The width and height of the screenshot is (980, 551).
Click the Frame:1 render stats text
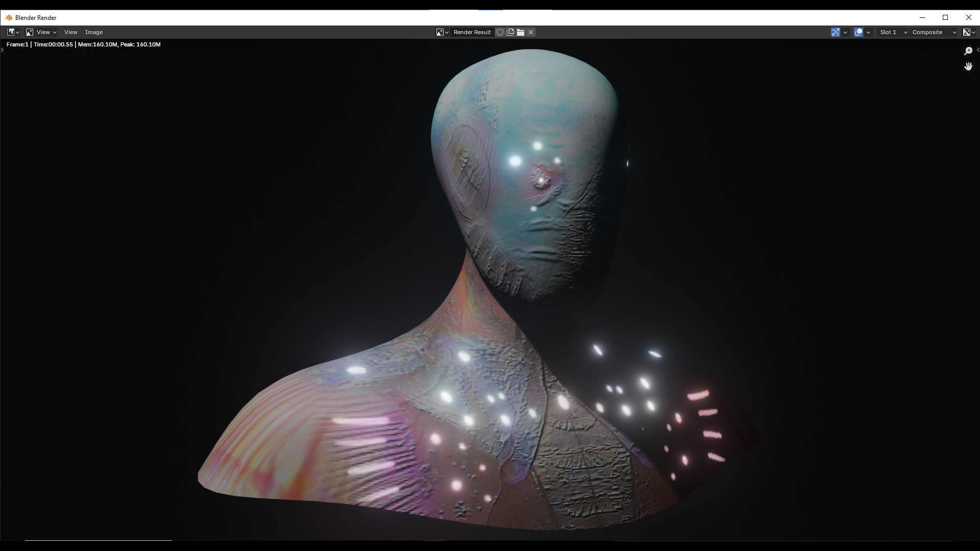84,44
